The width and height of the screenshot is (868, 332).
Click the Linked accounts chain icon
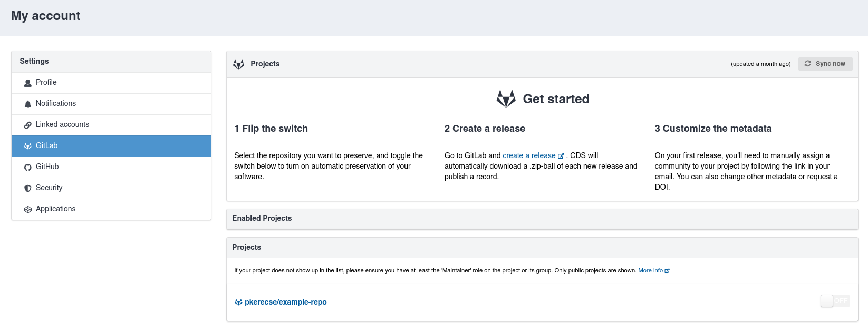click(x=28, y=125)
